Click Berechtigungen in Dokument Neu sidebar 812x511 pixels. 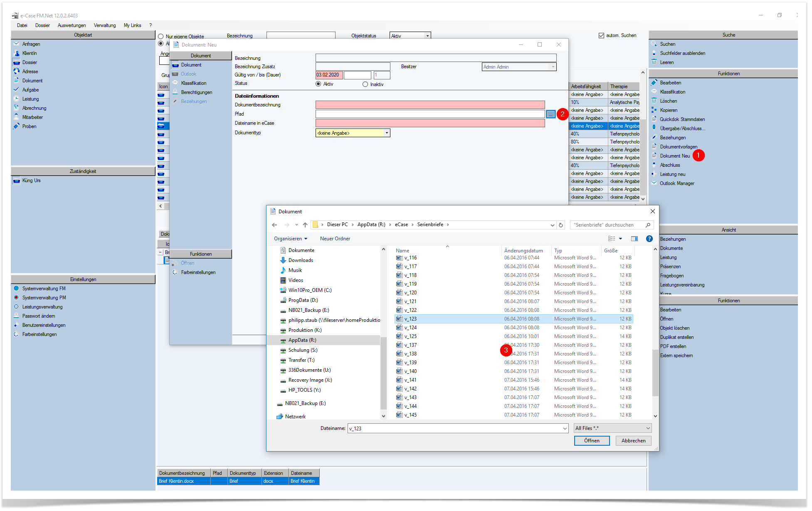[x=197, y=92]
